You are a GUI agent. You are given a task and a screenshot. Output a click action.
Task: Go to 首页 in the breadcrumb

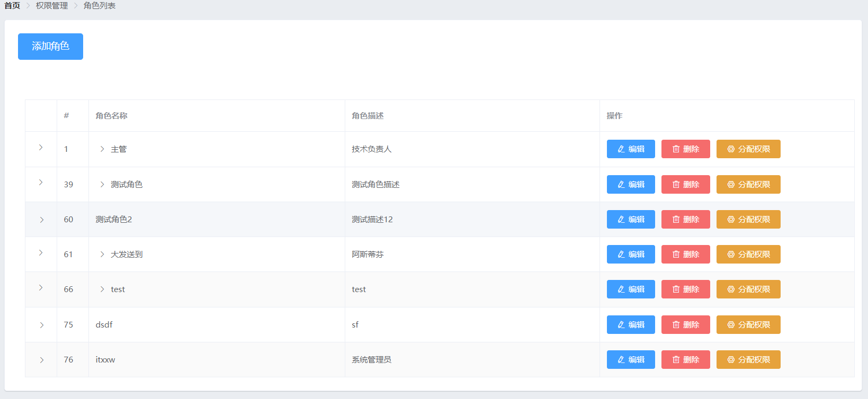click(12, 6)
